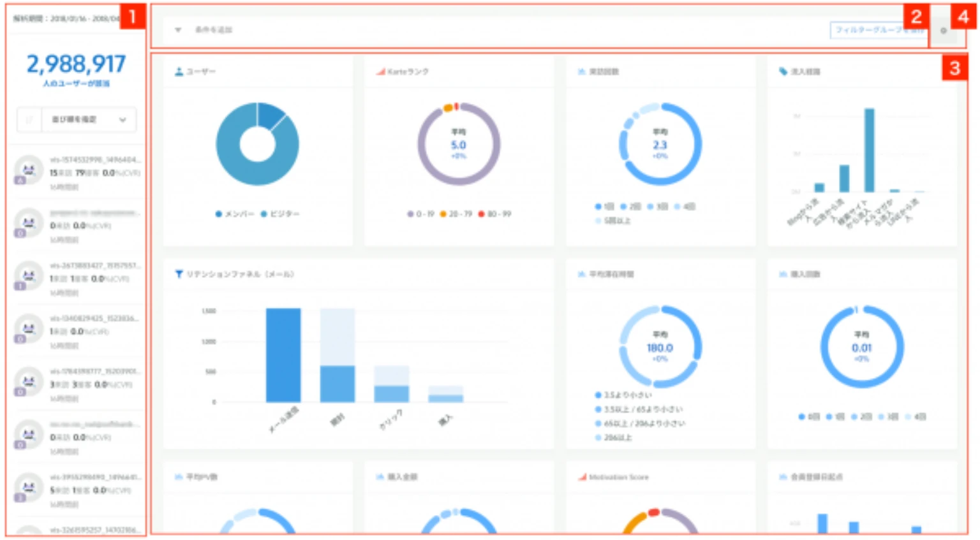Toggle the 4回 legend in 購入回数 chart
This screenshot has width=980, height=540.
coord(916,416)
